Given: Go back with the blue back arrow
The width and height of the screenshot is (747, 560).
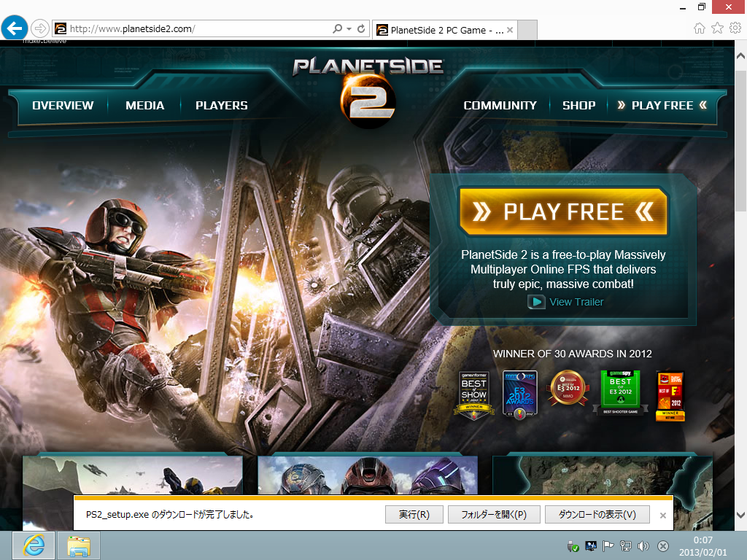Looking at the screenshot, I should [x=15, y=28].
